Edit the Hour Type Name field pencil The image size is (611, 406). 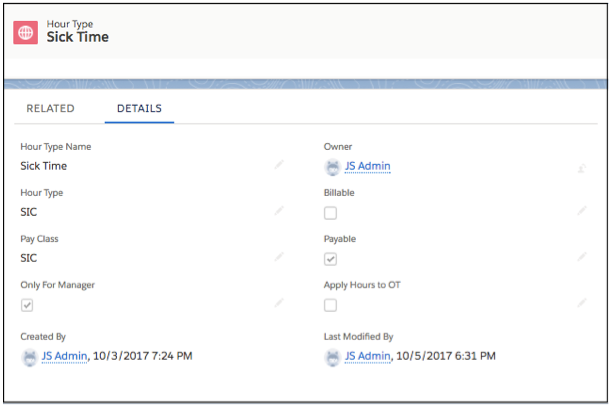tap(279, 165)
